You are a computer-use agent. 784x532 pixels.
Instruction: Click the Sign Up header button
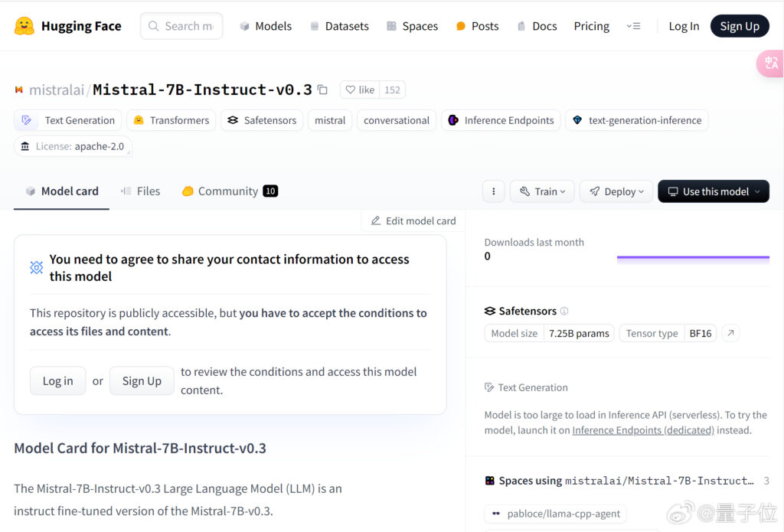point(740,26)
